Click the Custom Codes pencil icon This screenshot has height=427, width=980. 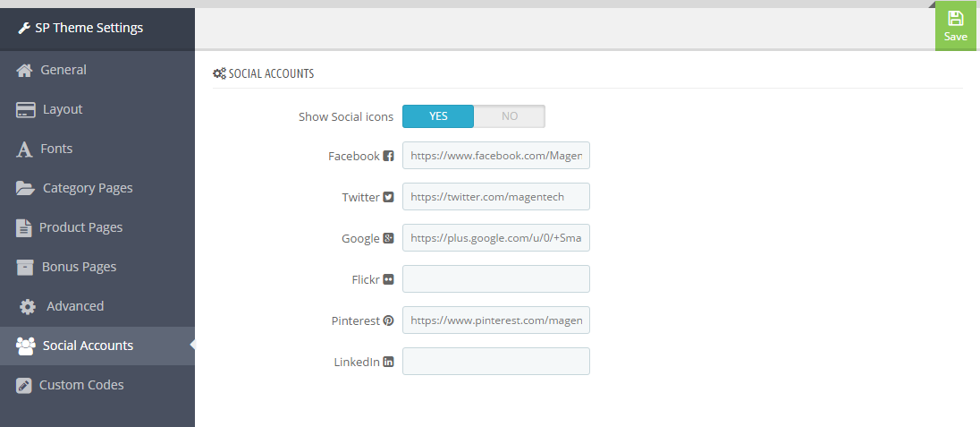click(24, 386)
